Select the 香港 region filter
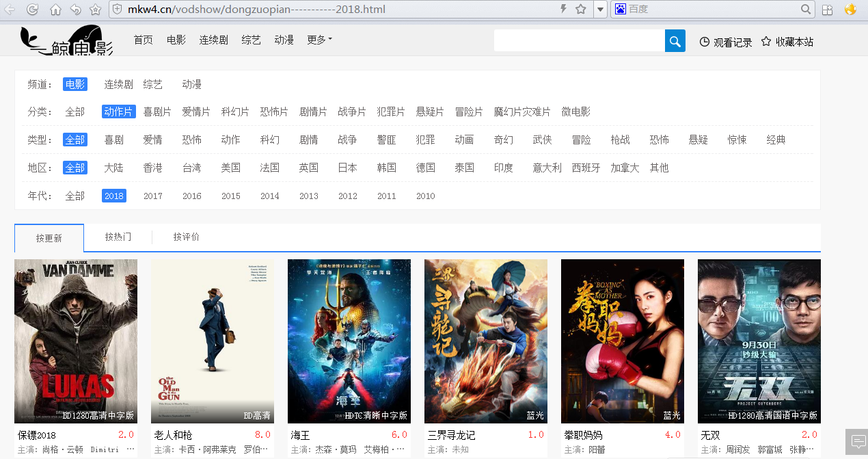The height and width of the screenshot is (459, 868). (x=152, y=167)
